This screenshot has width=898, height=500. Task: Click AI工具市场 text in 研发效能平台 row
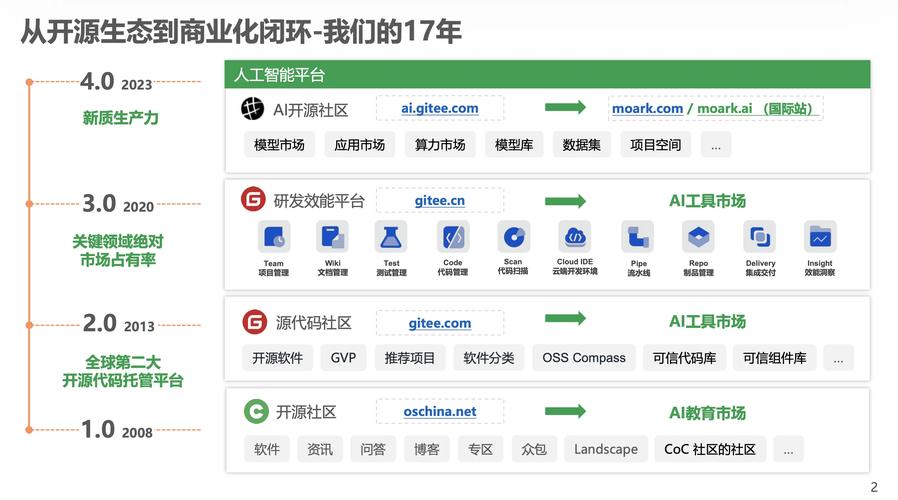click(x=707, y=201)
